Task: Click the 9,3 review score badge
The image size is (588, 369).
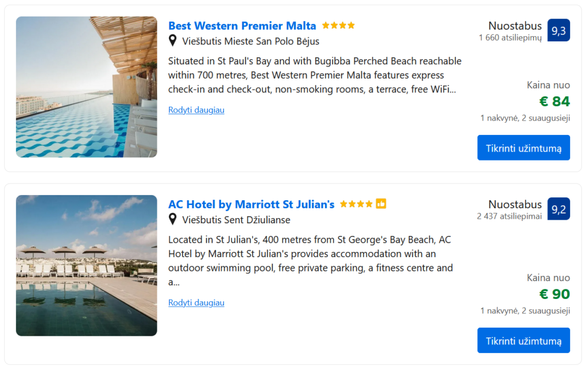Action: 559,31
